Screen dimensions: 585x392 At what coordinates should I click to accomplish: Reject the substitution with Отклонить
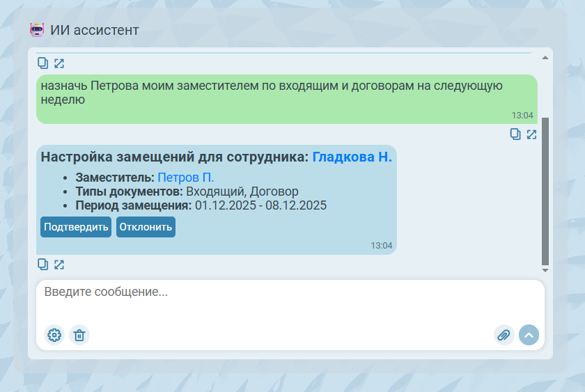pyautogui.click(x=146, y=227)
